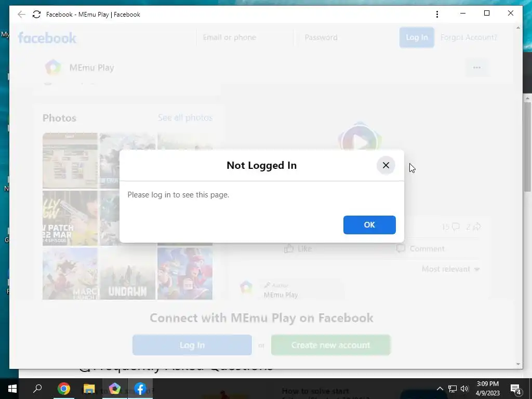Focus the Email or phone field
Image resolution: width=532 pixels, height=399 pixels.
click(x=245, y=37)
